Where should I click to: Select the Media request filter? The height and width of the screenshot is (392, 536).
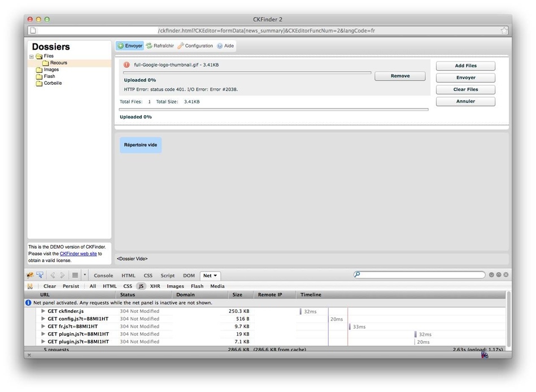pos(217,286)
